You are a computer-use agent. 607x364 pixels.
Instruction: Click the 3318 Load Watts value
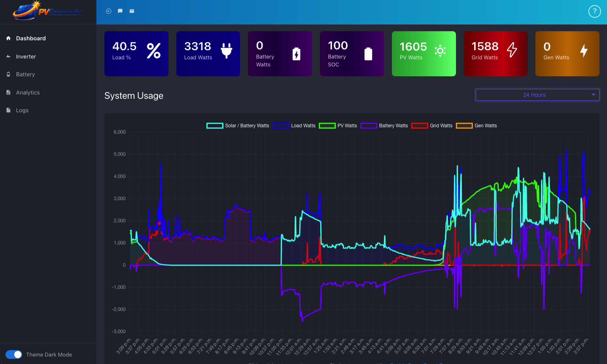point(198,46)
